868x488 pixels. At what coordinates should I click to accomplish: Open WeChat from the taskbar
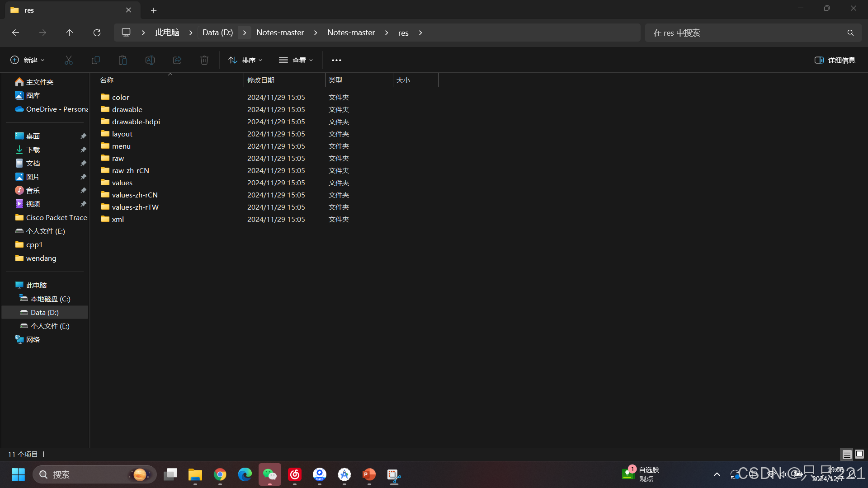270,474
